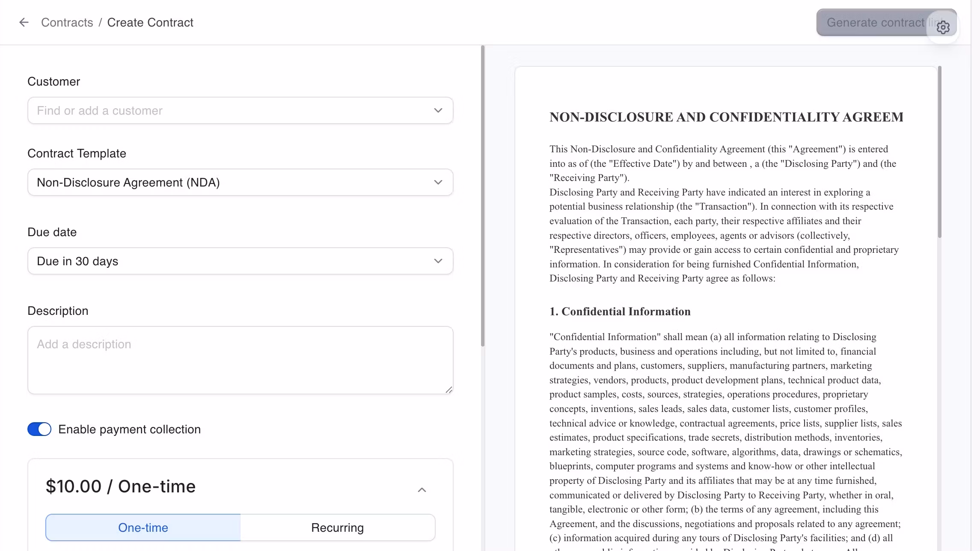Click the back arrow icon
Viewport: 980px width, 551px height.
pyautogui.click(x=24, y=22)
